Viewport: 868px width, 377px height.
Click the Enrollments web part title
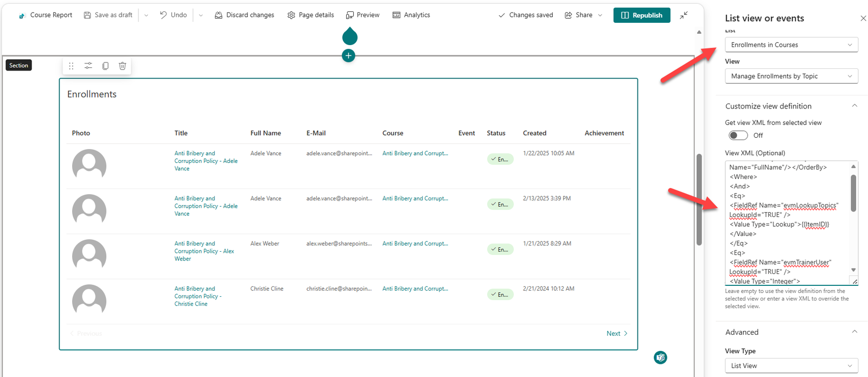92,94
